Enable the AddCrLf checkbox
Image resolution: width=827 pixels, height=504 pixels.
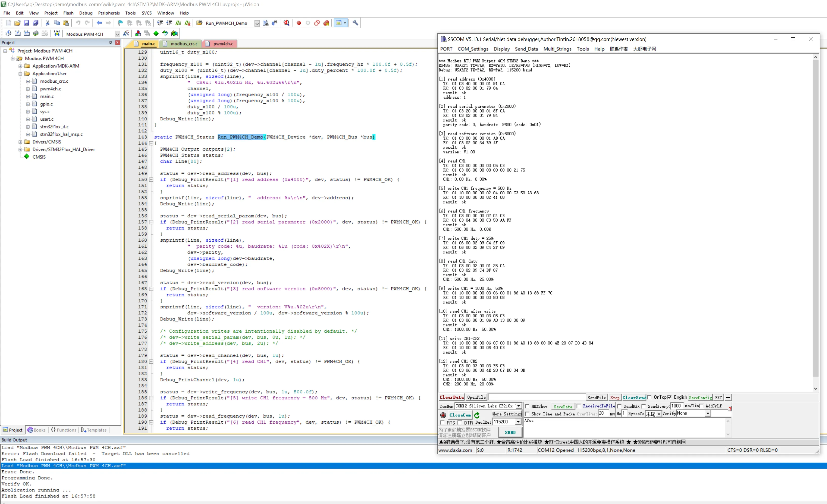pyautogui.click(x=701, y=406)
